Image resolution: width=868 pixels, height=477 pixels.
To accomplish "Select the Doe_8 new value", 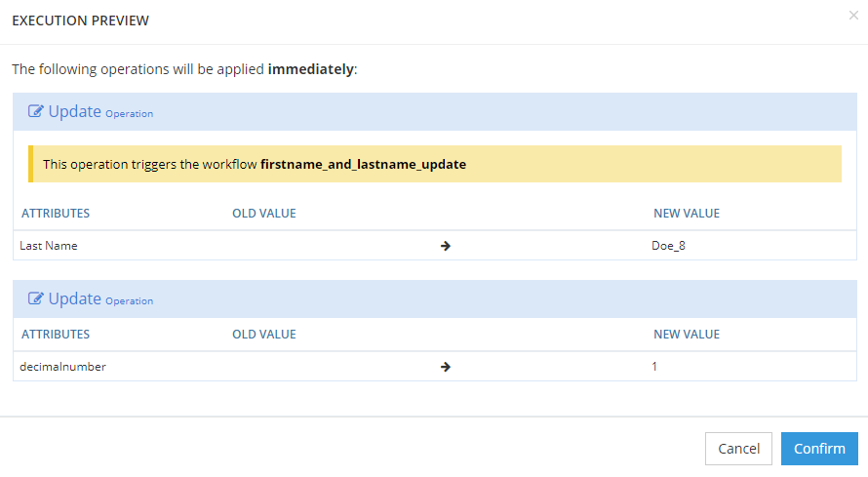I will pos(669,246).
